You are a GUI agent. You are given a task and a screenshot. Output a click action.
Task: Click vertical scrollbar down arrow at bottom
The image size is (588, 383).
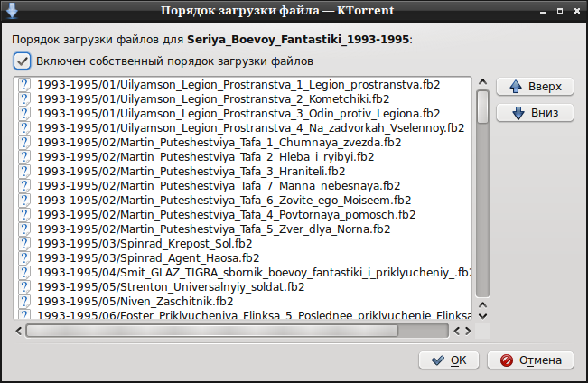pyautogui.click(x=482, y=316)
